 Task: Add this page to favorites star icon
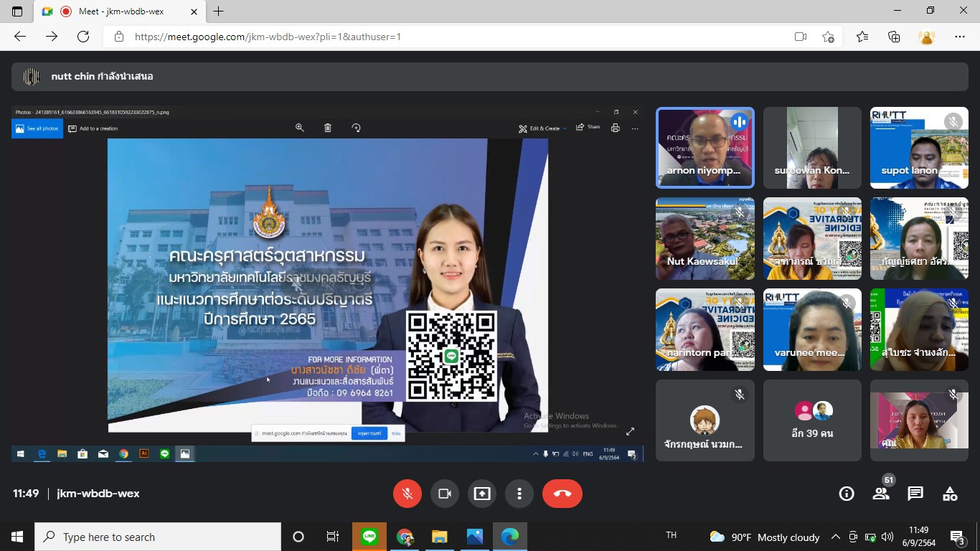click(829, 37)
